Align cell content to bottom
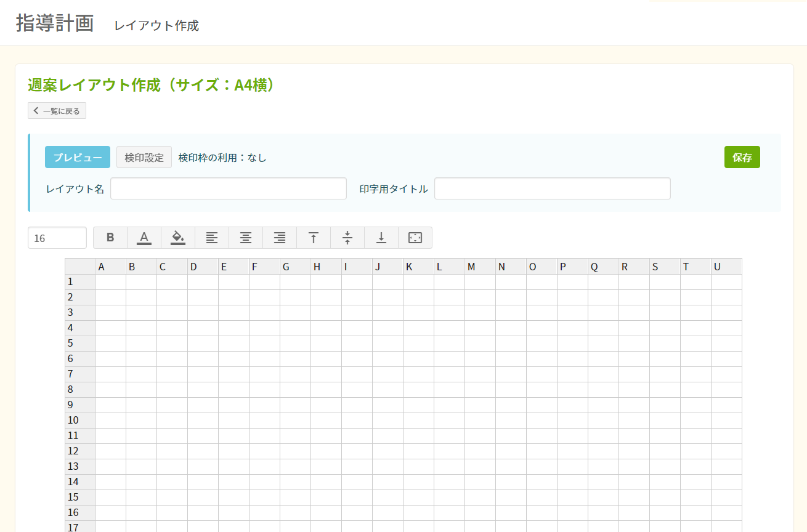This screenshot has width=807, height=532. click(381, 238)
